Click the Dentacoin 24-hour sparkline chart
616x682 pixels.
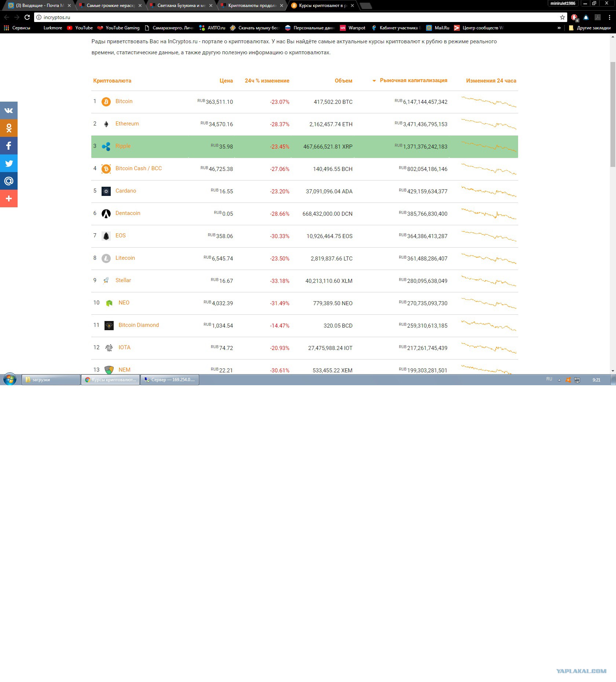pyautogui.click(x=489, y=214)
